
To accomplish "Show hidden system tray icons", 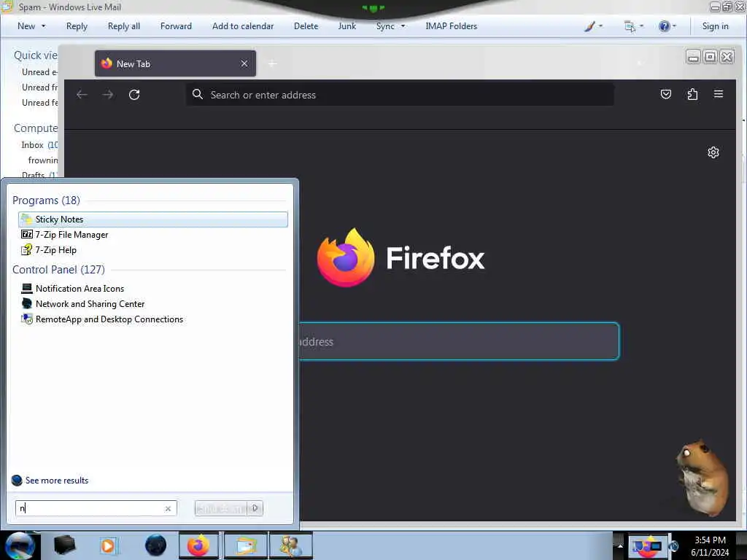I will (620, 545).
